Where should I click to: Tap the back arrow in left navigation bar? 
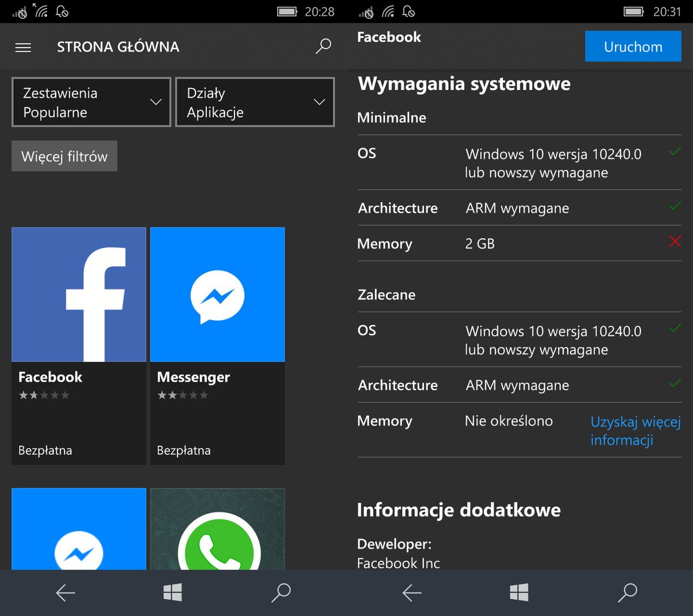point(66,593)
